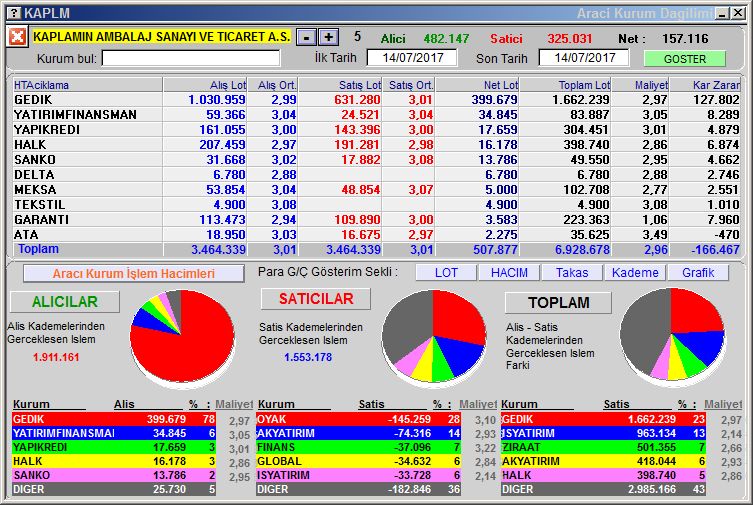This screenshot has width=753, height=505.
Task: Click blue YATIRIMFINANSMAN row in buyers list
Action: click(x=114, y=433)
